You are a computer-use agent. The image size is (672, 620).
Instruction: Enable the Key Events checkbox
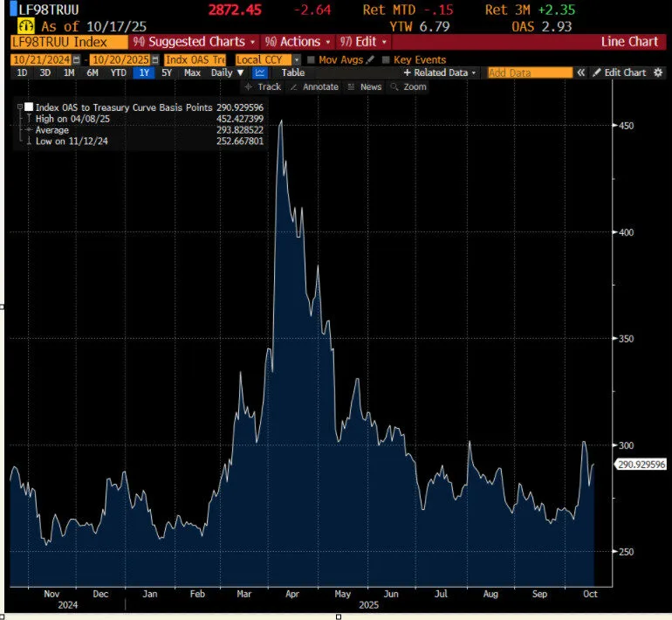pyautogui.click(x=386, y=59)
